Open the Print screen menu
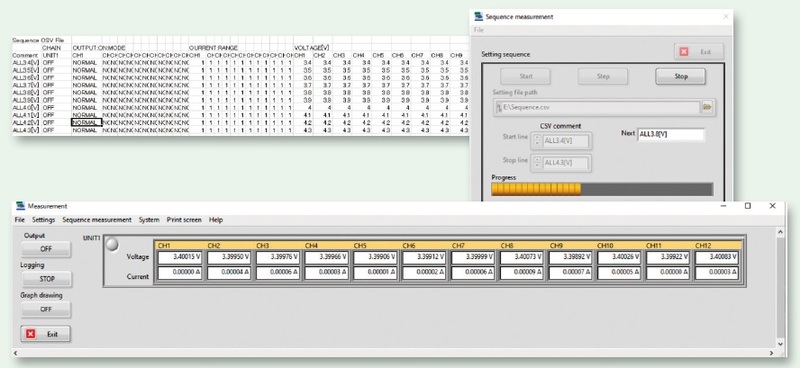The image size is (800, 368). 184,220
